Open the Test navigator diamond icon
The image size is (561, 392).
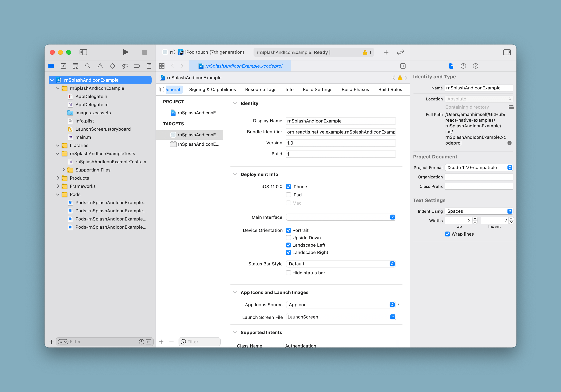[x=112, y=66]
